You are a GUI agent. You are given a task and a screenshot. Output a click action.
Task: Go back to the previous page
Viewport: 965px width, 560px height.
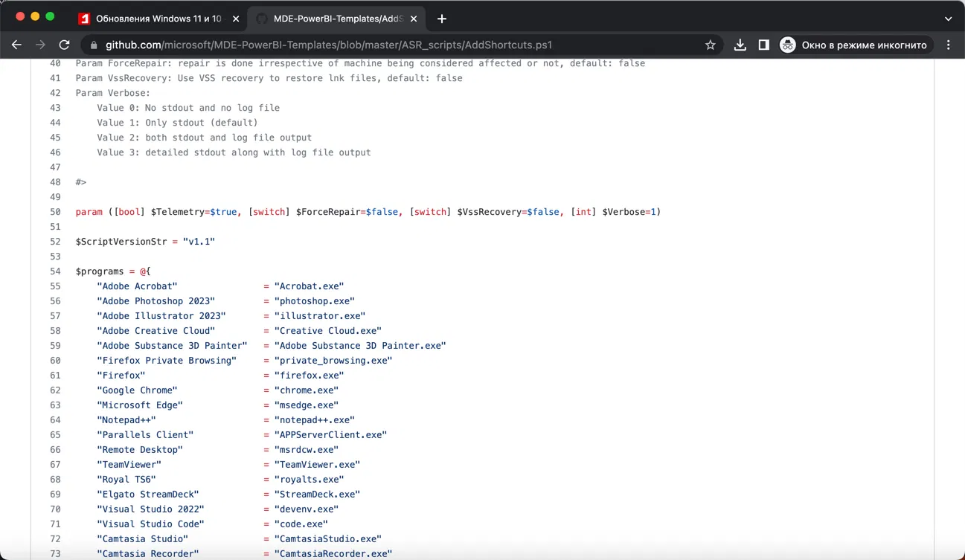click(16, 45)
